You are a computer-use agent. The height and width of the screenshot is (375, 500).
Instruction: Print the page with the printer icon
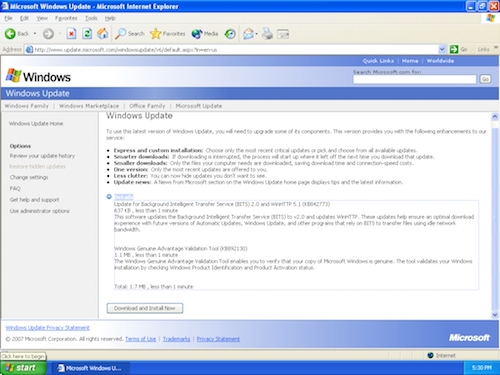point(267,34)
